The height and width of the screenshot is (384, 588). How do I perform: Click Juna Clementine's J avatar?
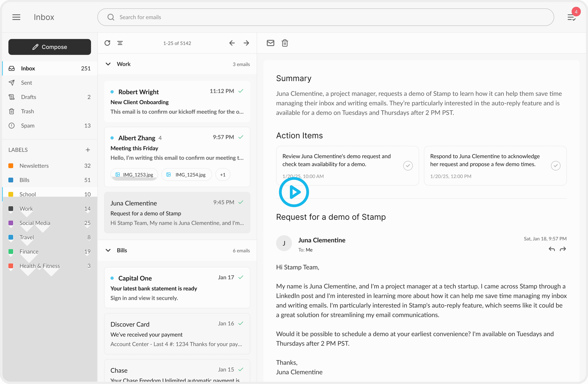coord(284,243)
